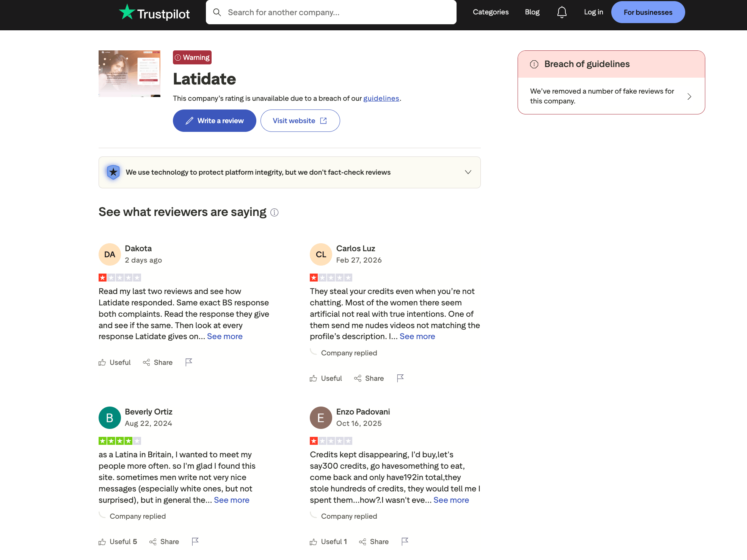This screenshot has width=747, height=560.
Task: Flag Carlos Luz's review
Action: pos(400,378)
